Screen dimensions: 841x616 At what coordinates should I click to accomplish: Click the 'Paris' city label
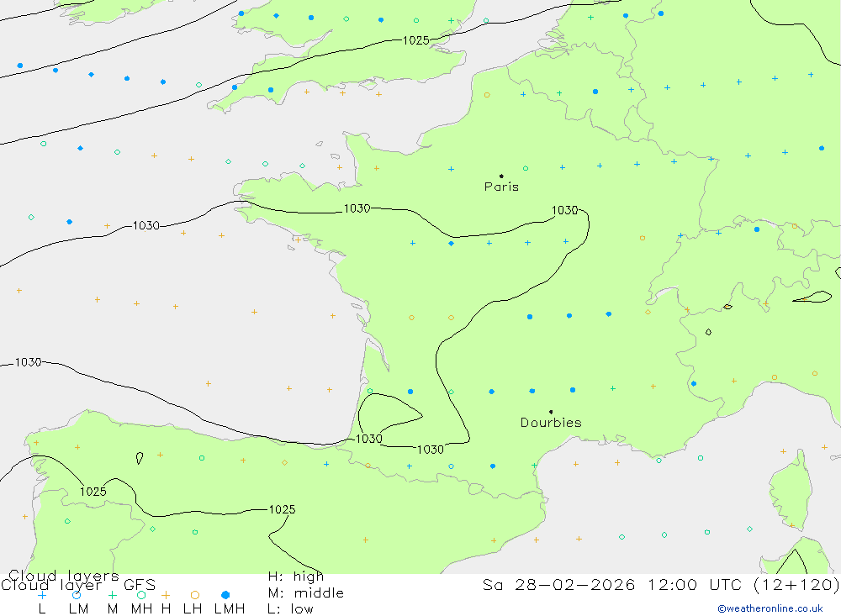(x=501, y=187)
